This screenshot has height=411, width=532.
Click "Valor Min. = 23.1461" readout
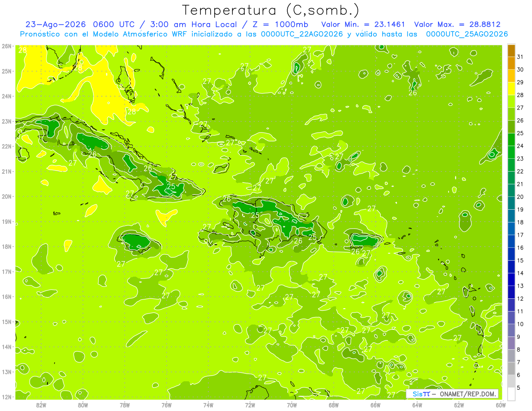(x=363, y=24)
